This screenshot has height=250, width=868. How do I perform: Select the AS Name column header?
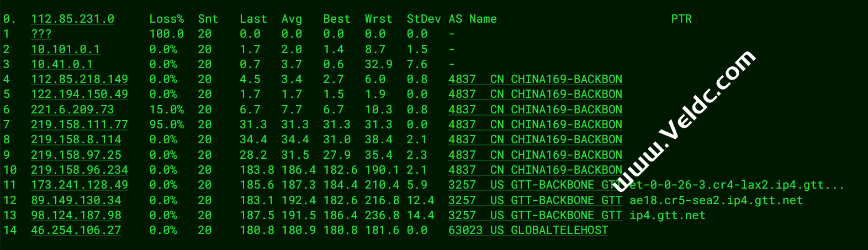click(x=473, y=19)
